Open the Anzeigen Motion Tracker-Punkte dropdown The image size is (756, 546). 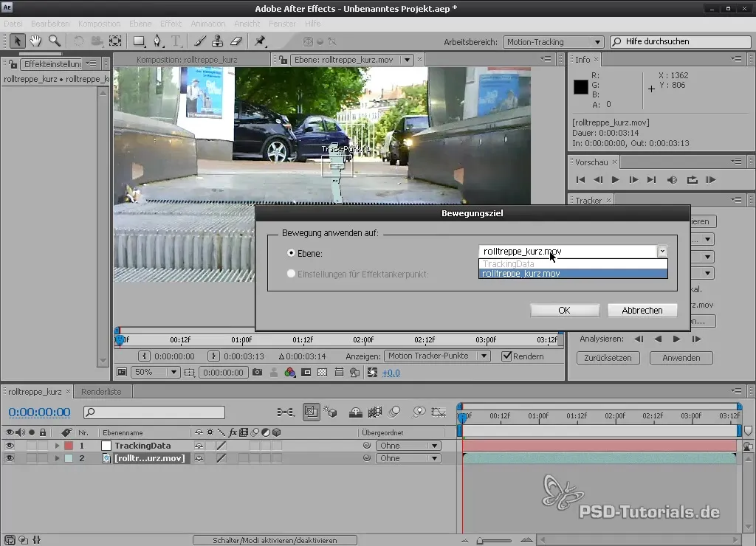coord(437,356)
